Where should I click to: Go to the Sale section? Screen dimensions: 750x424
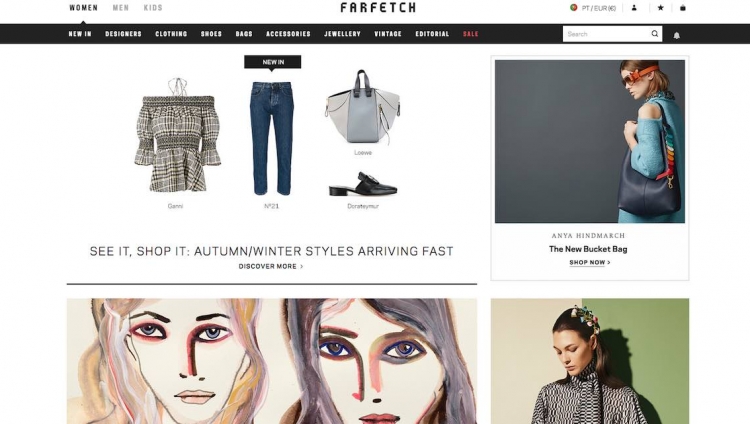471,34
